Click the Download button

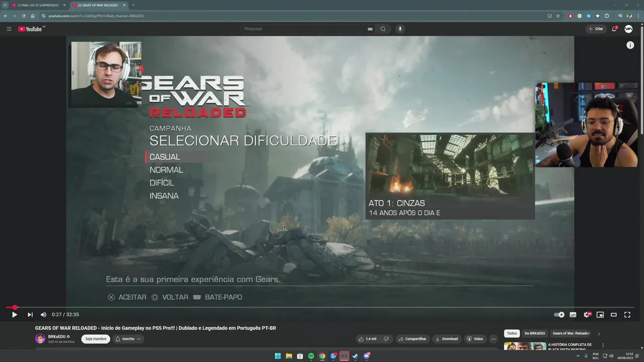(447, 339)
